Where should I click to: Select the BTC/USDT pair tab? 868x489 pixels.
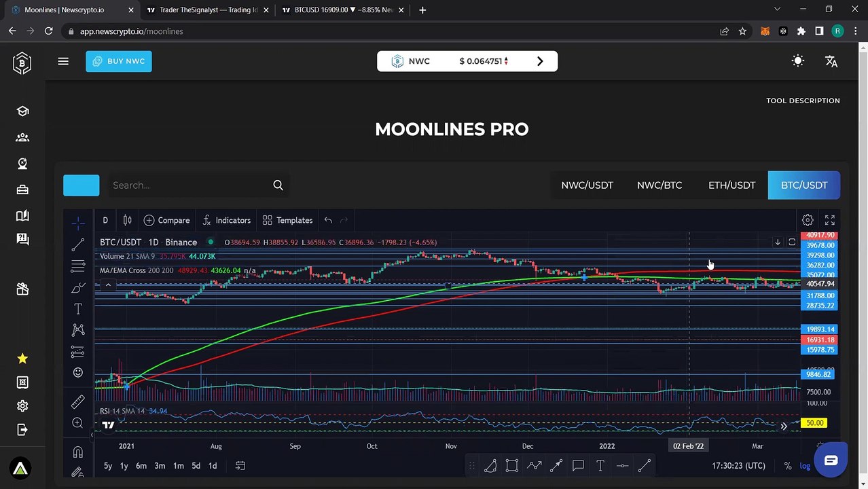pyautogui.click(x=804, y=185)
